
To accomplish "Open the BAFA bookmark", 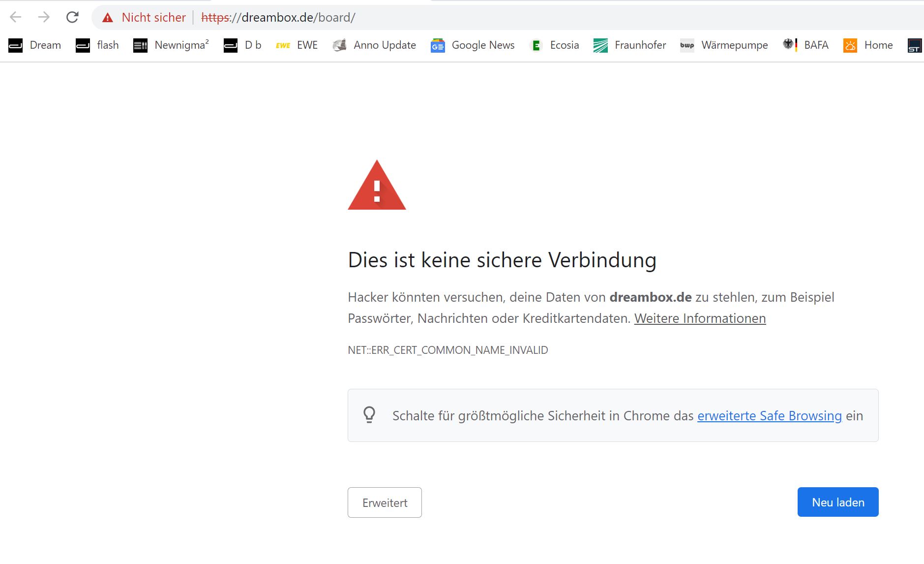I will [806, 45].
